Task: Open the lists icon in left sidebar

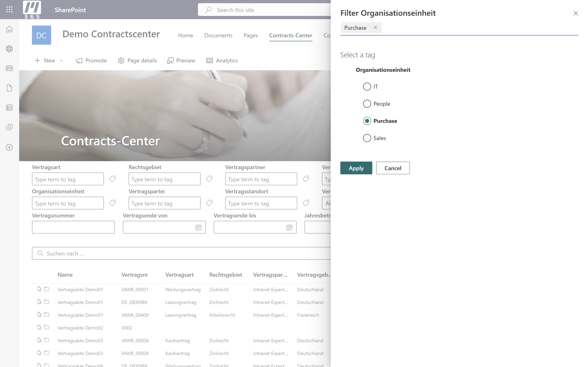Action: coord(9,108)
